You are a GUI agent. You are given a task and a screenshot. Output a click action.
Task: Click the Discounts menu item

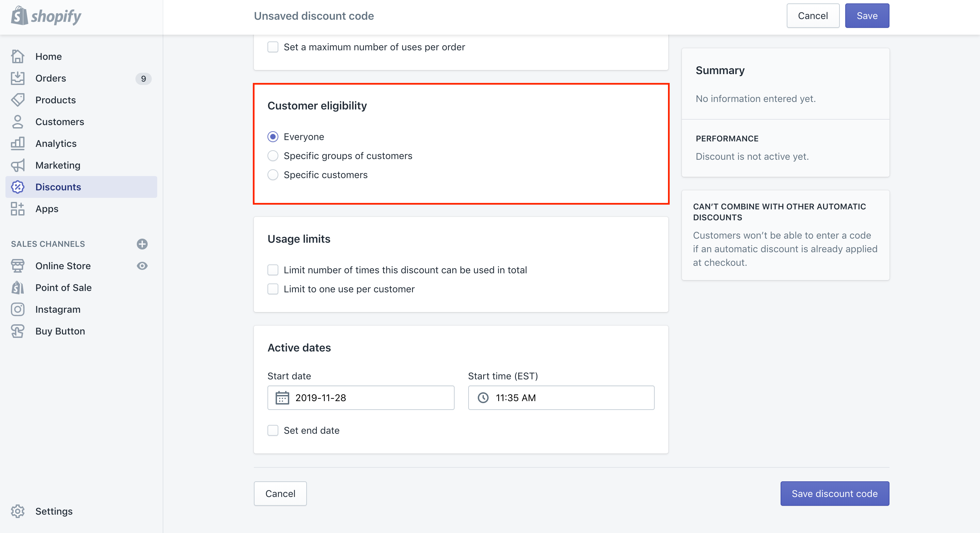tap(59, 186)
